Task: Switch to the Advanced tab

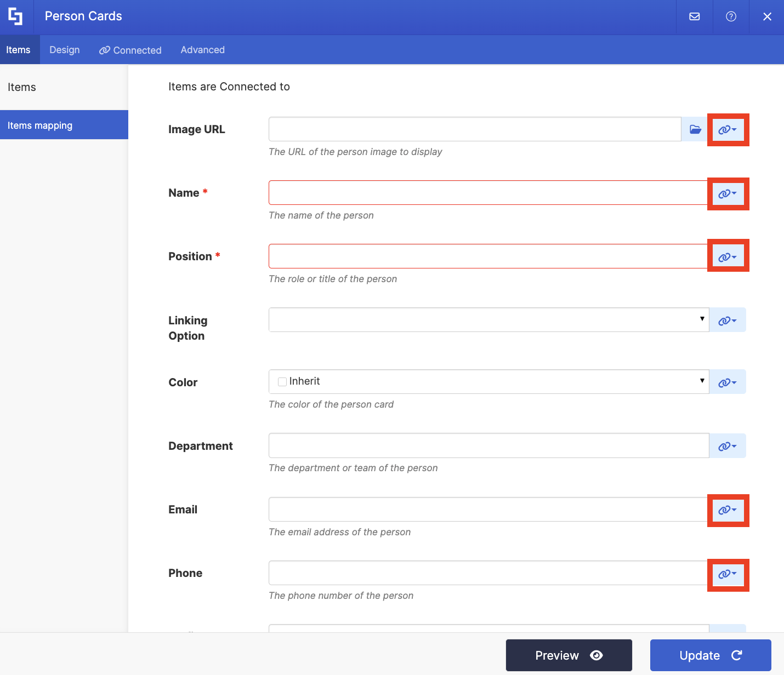Action: click(203, 50)
